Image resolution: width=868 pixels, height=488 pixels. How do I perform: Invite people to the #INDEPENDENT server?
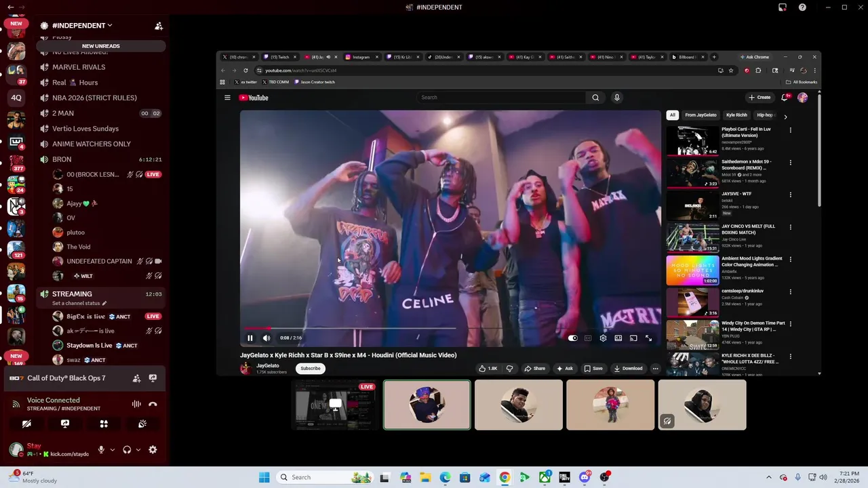tap(159, 26)
